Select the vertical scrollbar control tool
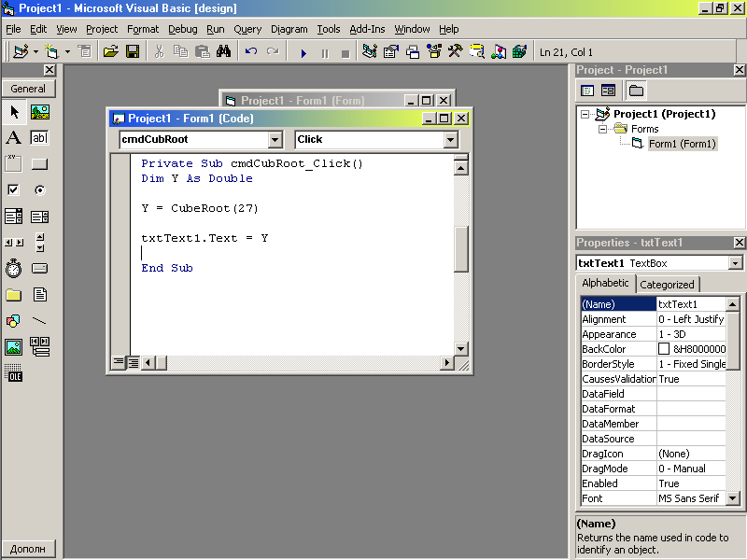Screen dimensions: 747x560 [40, 243]
